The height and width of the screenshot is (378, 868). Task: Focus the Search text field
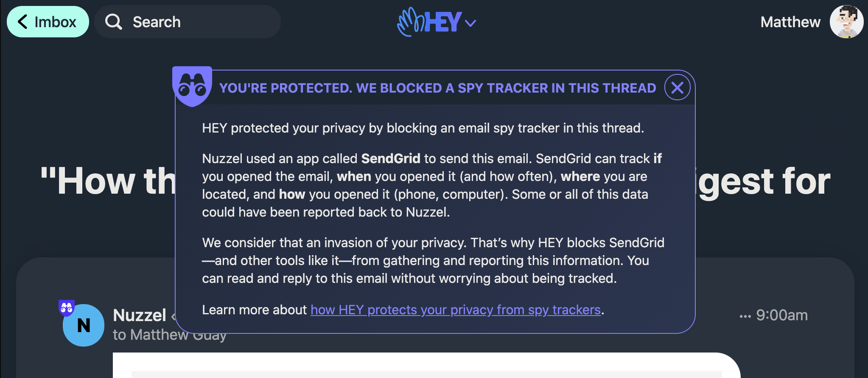point(199,22)
